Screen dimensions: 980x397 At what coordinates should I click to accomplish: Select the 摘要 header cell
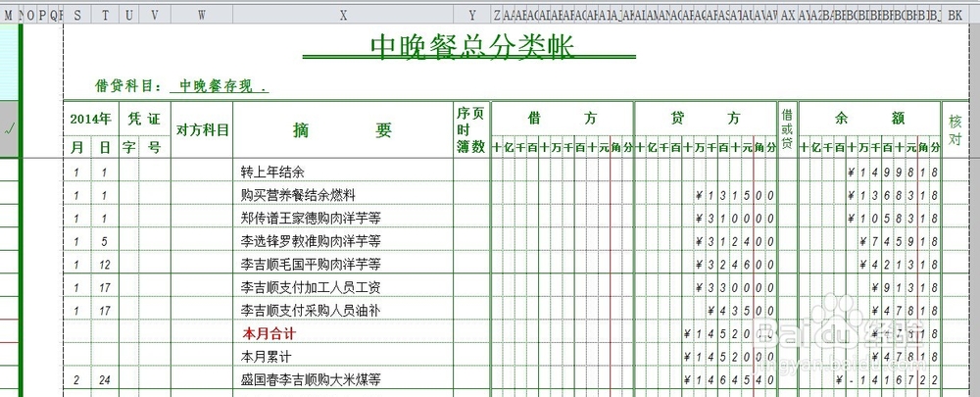click(x=343, y=130)
